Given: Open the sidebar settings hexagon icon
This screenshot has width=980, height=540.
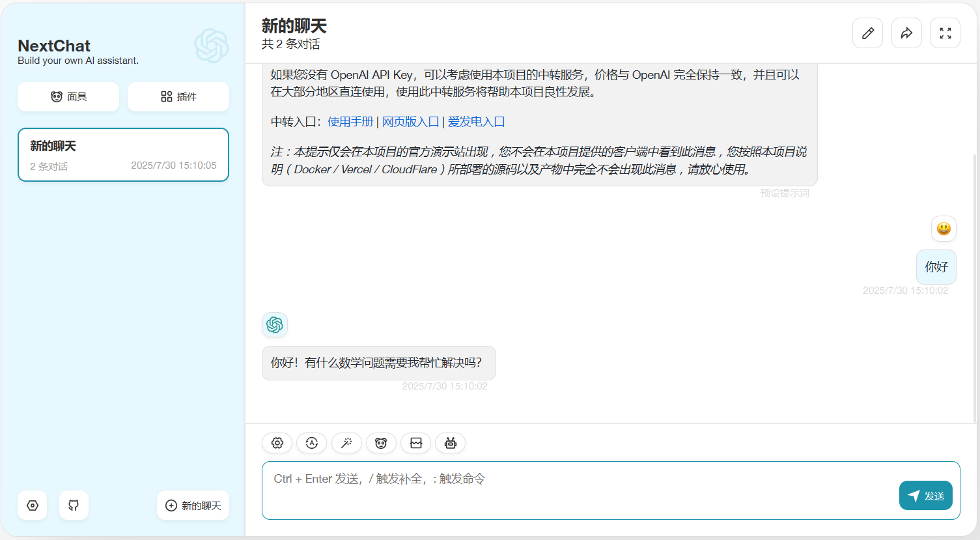Looking at the screenshot, I should [x=33, y=505].
